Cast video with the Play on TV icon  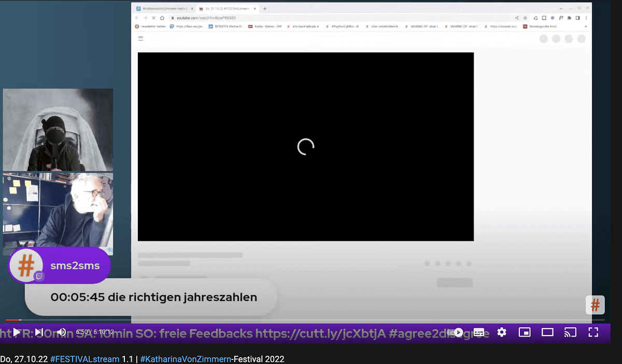(x=570, y=332)
